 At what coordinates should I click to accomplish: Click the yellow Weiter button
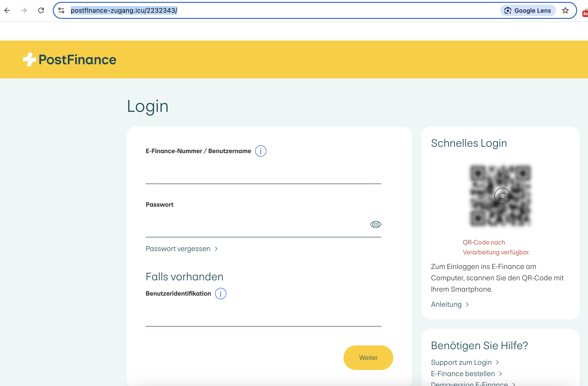click(x=368, y=357)
